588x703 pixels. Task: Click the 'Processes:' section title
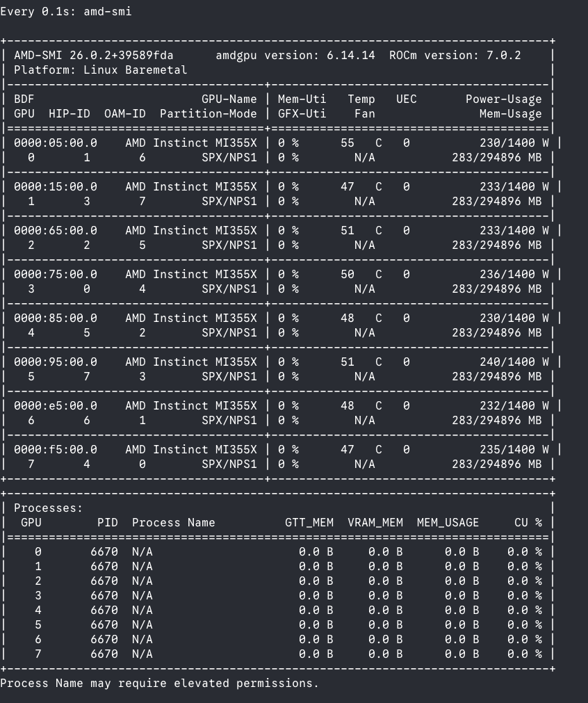[x=49, y=508]
